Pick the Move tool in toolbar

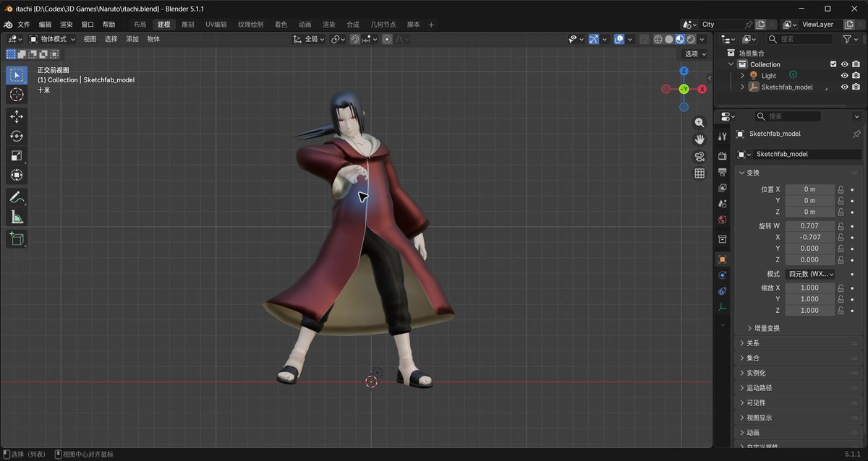tap(17, 116)
